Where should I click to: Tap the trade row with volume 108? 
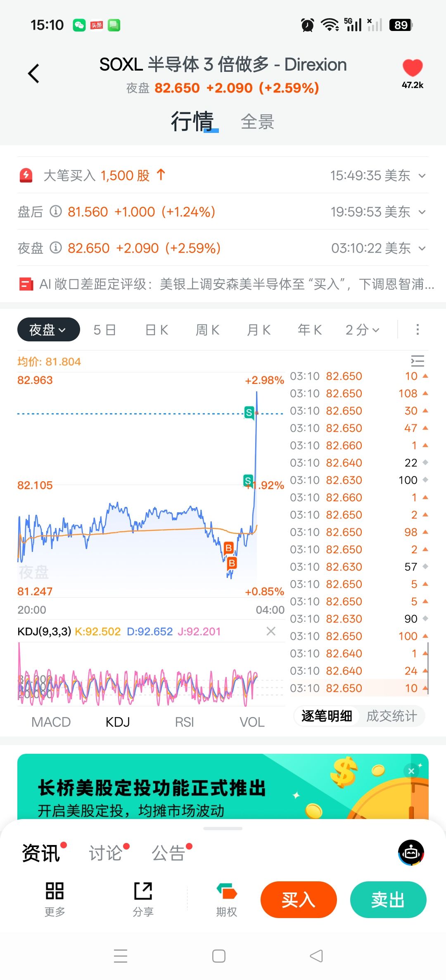point(359,393)
